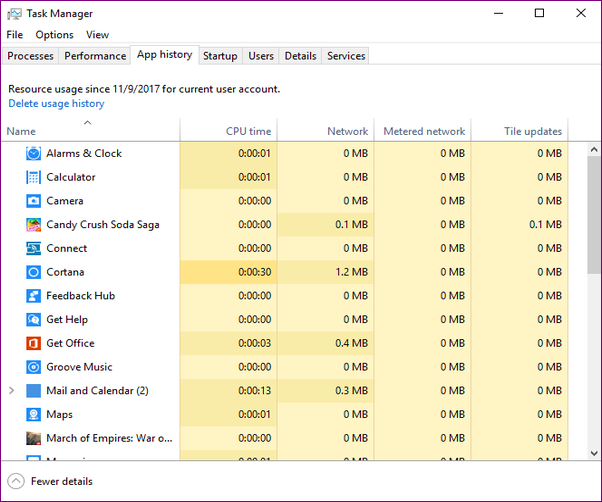Select the Candy Crush Soda Saga icon

tap(34, 225)
